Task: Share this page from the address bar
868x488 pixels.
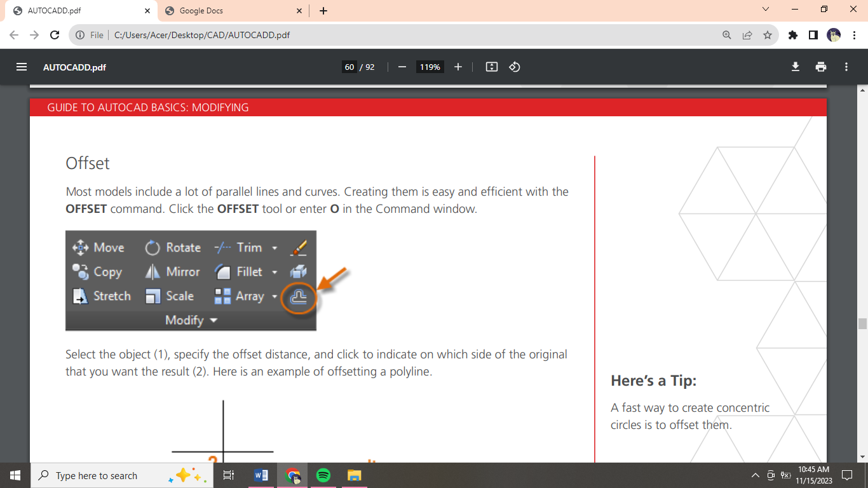Action: click(747, 35)
